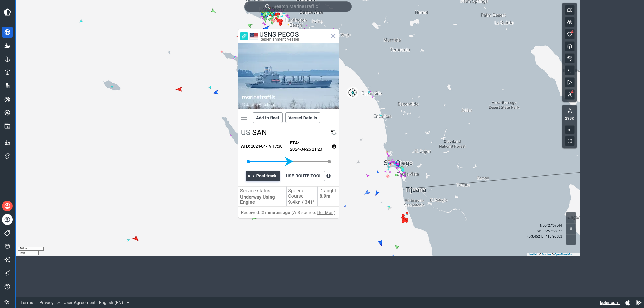644x308 pixels.
Task: Open the map type icon in right toolbar
Action: [570, 10]
